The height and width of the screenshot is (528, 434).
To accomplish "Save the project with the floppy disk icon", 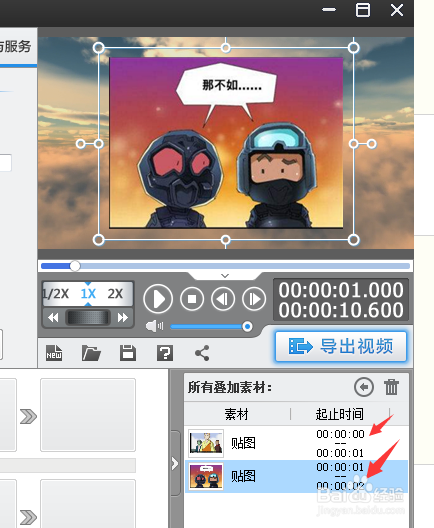I will tap(128, 353).
